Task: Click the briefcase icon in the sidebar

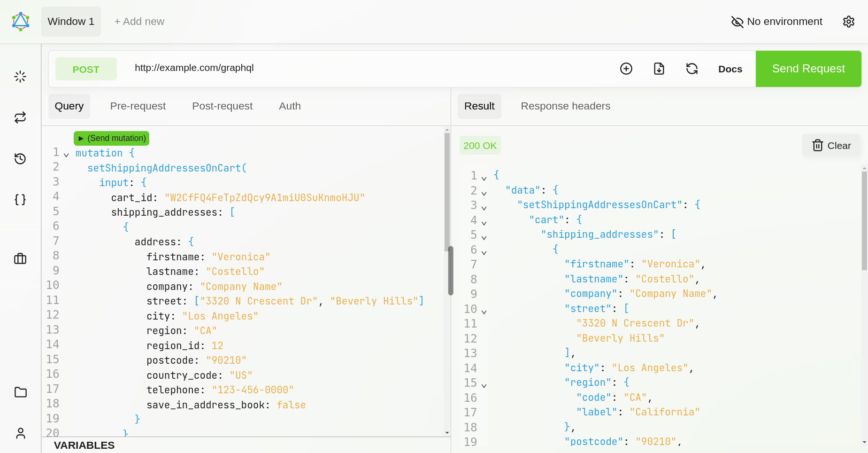Action: click(x=20, y=258)
